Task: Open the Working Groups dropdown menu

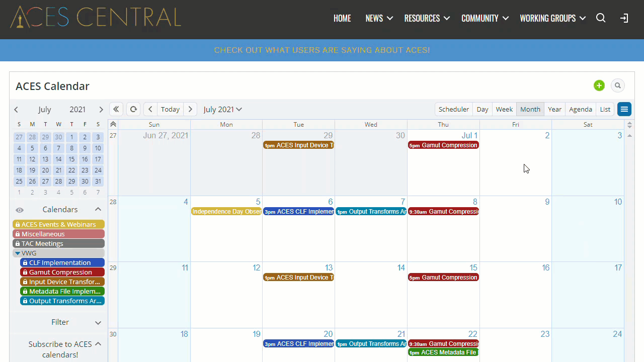Action: (x=552, y=18)
